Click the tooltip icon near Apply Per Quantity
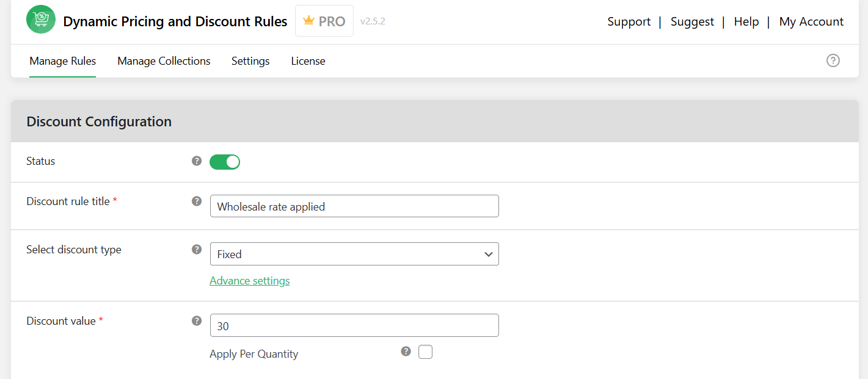This screenshot has width=868, height=379. click(x=406, y=352)
